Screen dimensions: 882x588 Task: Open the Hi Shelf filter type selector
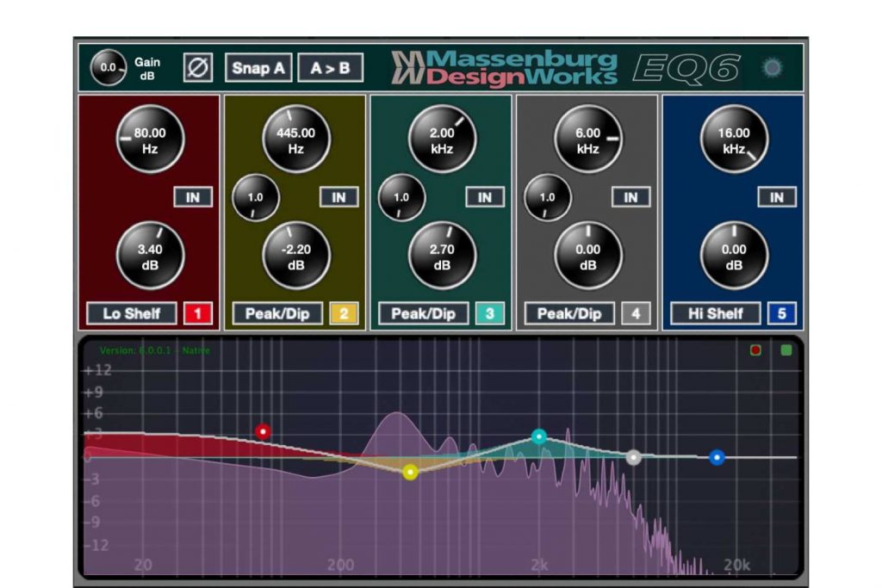[716, 313]
